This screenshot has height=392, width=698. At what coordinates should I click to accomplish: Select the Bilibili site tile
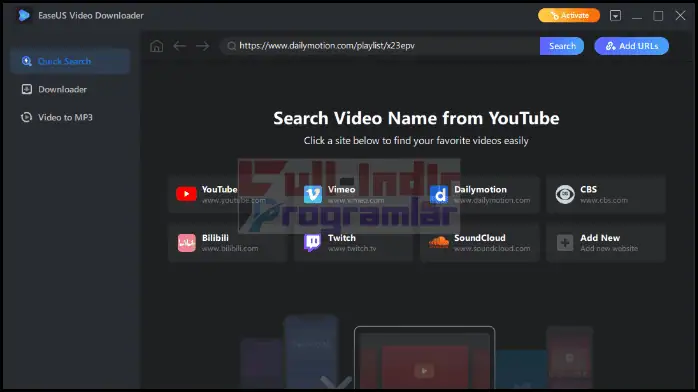(x=228, y=242)
